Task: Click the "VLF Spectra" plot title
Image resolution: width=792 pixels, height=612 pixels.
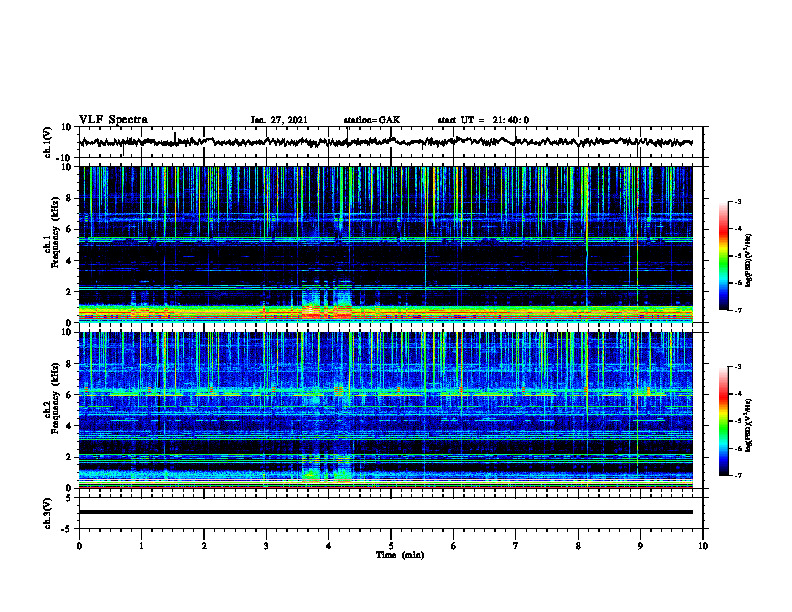Action: [113, 120]
